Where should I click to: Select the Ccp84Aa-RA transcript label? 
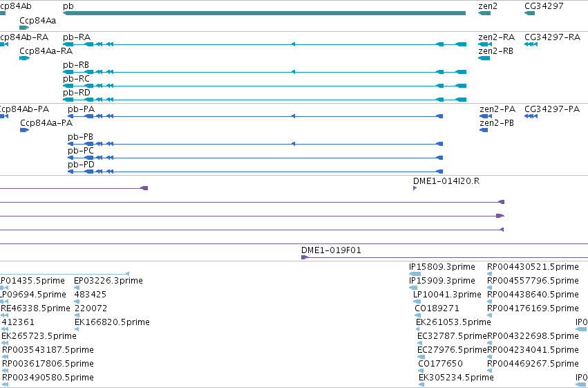46,51
